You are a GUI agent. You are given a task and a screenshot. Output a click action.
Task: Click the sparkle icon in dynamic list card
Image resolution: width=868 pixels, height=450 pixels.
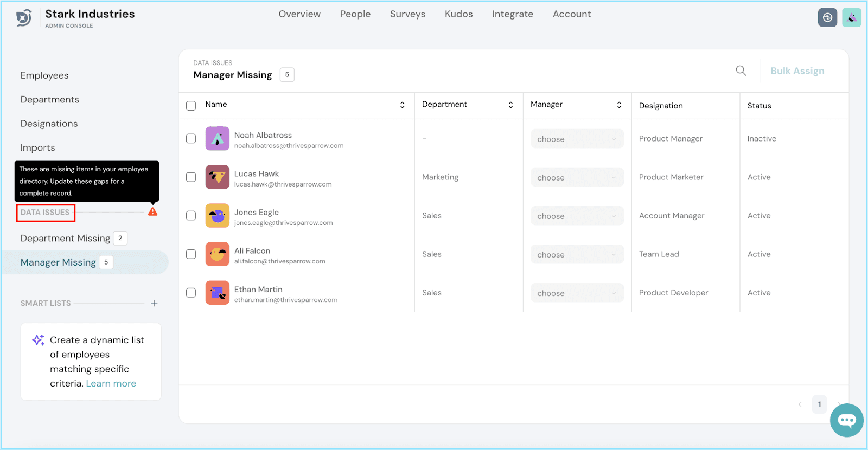[x=38, y=340]
